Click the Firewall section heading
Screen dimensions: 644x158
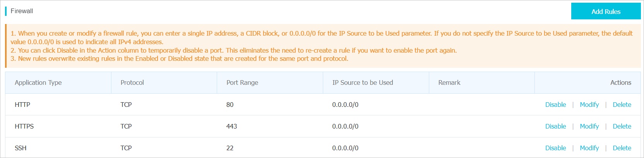click(22, 11)
